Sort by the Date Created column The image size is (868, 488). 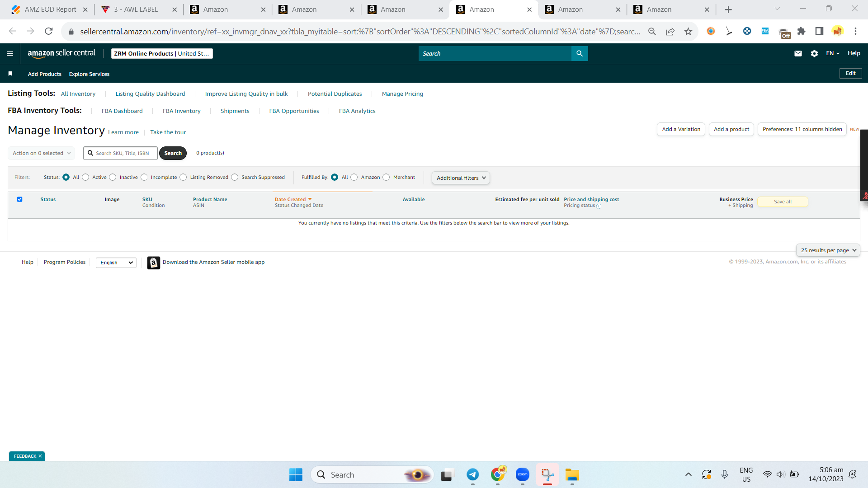tap(293, 199)
